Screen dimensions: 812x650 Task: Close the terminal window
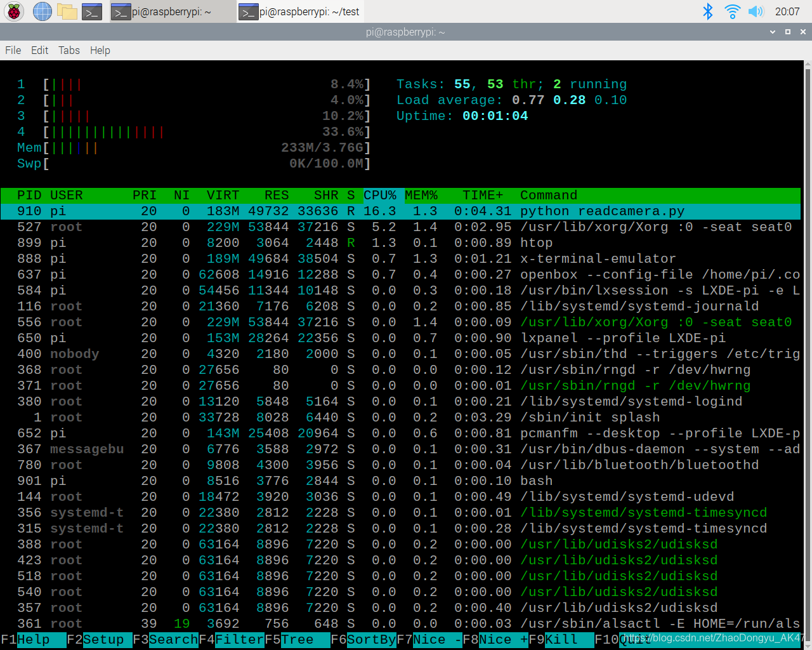click(803, 32)
